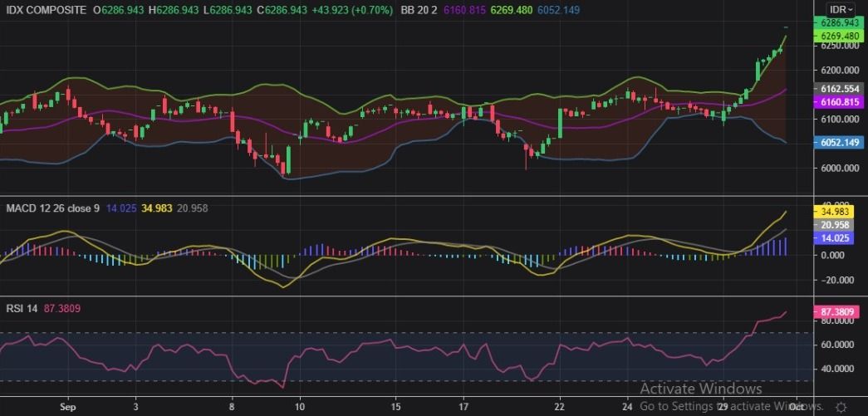Screen dimensions: 868x416
Task: Click the 6269.480 upper band price label
Action: 841,36
